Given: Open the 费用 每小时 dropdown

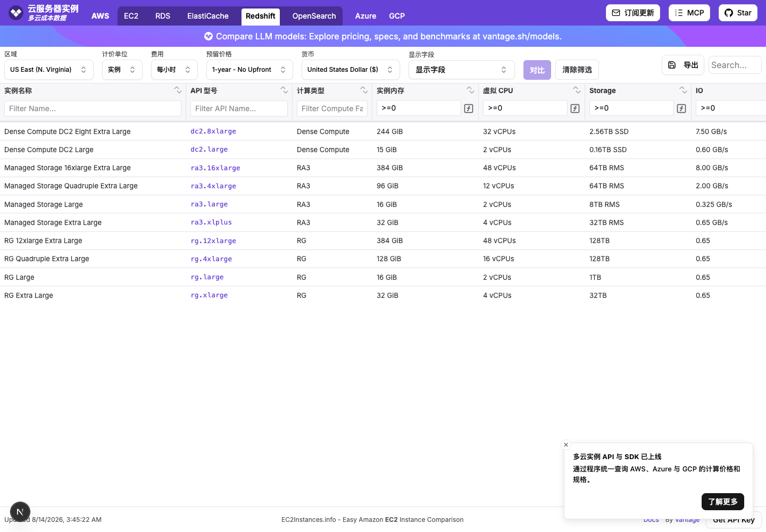Looking at the screenshot, I should click(x=174, y=70).
